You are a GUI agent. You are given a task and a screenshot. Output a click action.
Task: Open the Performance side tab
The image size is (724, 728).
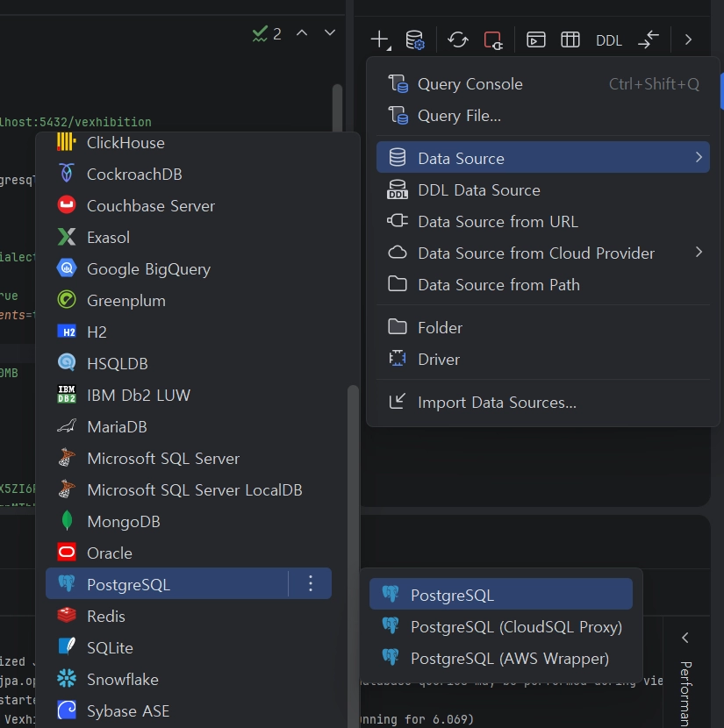(x=686, y=693)
